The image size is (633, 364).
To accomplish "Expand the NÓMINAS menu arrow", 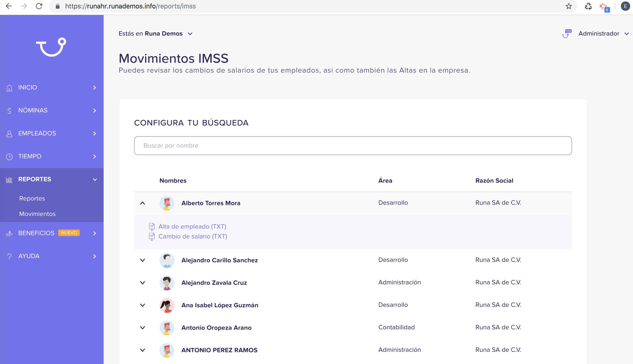I will [94, 111].
